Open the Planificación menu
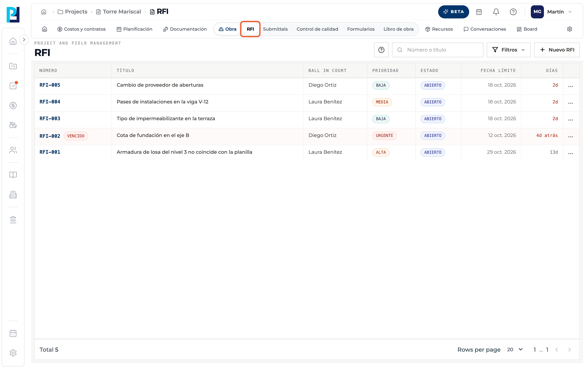This screenshot has height=368, width=588. coord(134,29)
